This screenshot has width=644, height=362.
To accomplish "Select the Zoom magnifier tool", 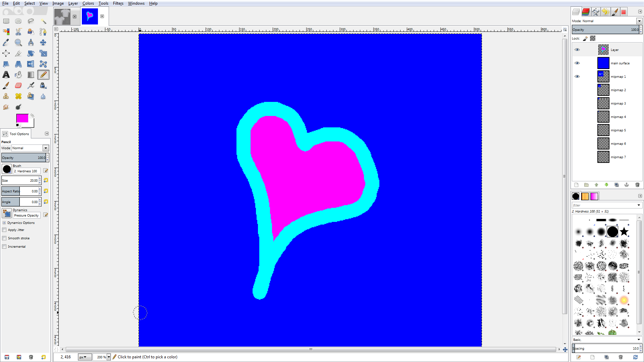I will (x=18, y=43).
